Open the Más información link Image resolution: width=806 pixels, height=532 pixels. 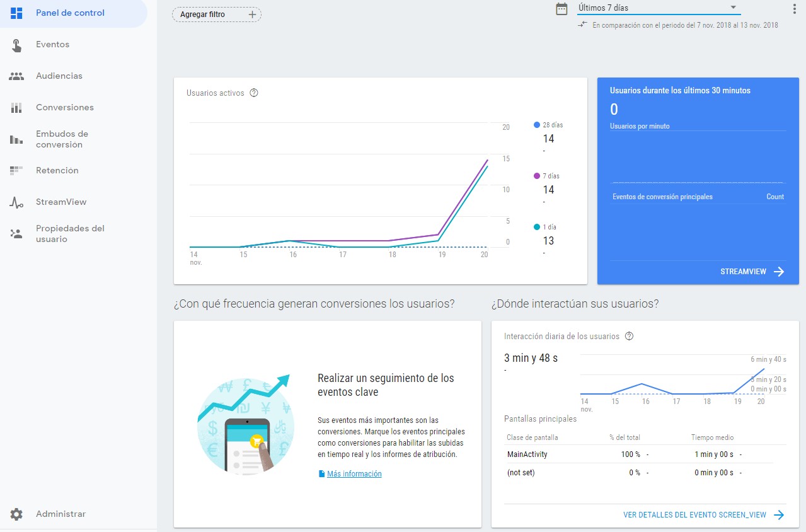(354, 474)
